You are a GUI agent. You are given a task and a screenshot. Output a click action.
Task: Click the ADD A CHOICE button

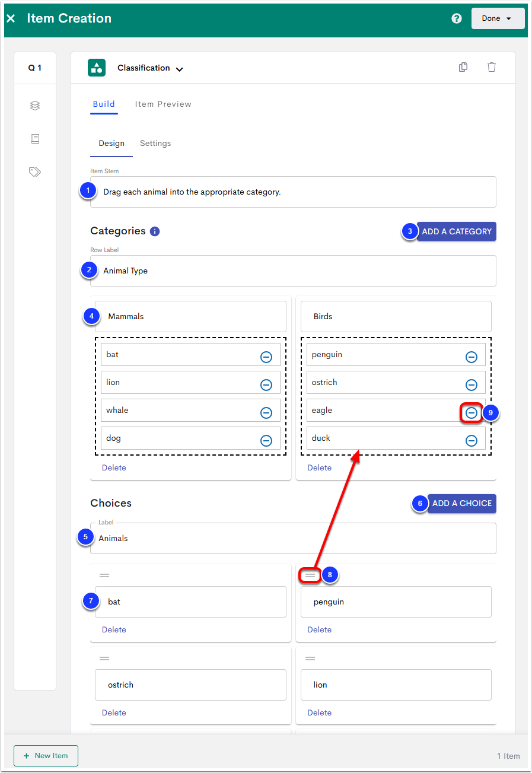461,503
